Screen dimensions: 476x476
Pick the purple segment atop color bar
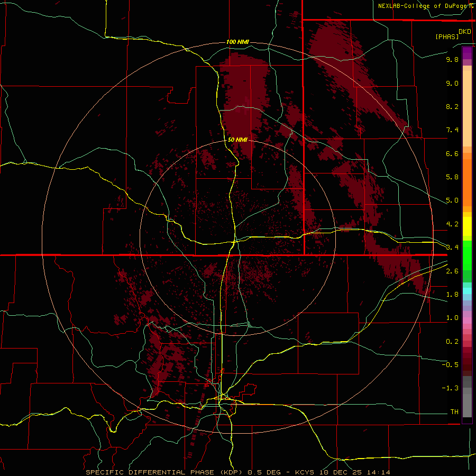point(467,53)
